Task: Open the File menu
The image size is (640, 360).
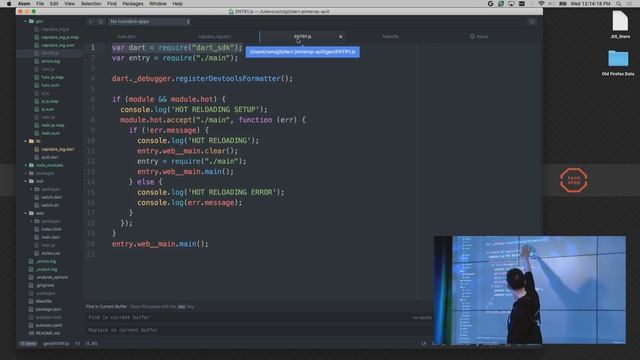Action: (40, 4)
